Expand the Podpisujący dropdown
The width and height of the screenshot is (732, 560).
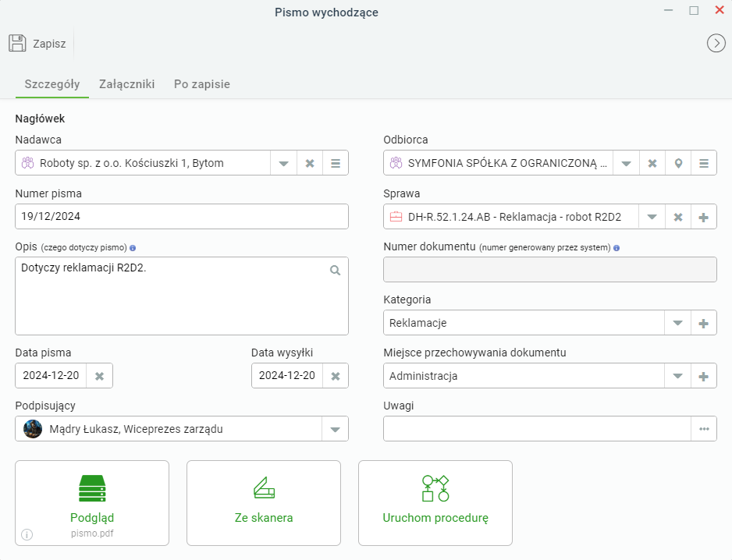pos(336,429)
